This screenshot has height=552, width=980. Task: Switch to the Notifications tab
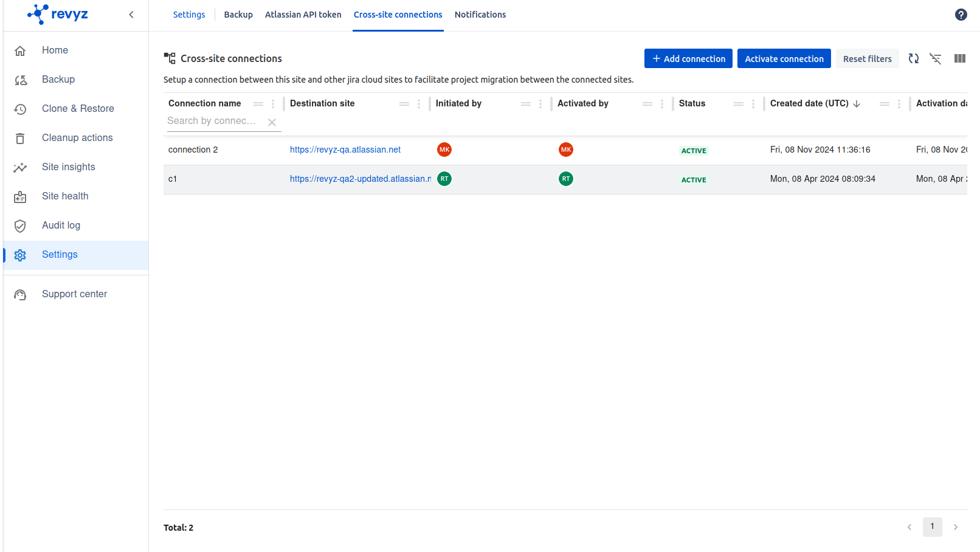(480, 15)
